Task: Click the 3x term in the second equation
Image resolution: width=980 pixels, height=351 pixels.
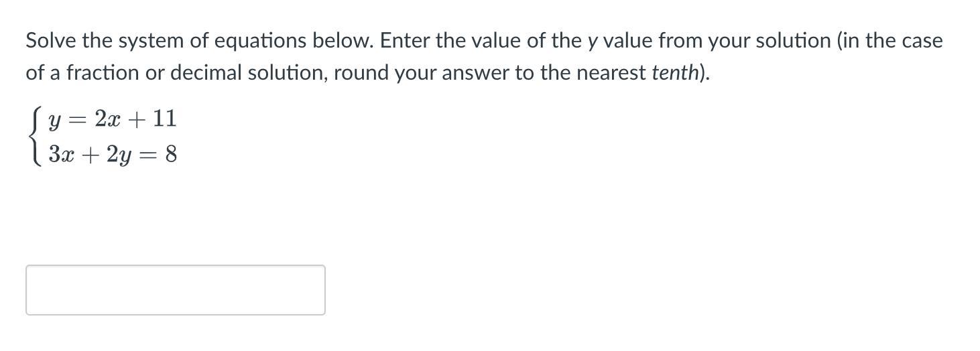Action: (60, 155)
